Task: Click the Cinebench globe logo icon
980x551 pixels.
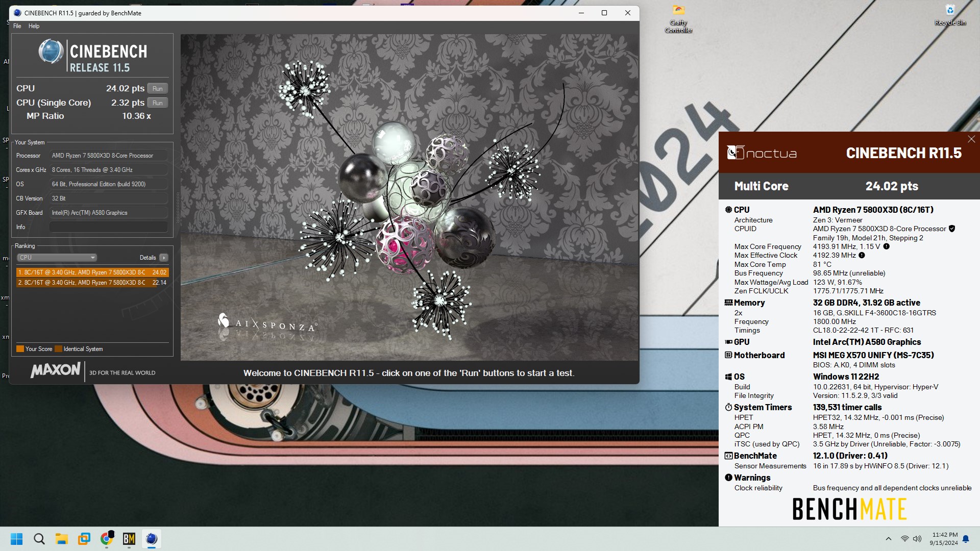Action: 51,52
